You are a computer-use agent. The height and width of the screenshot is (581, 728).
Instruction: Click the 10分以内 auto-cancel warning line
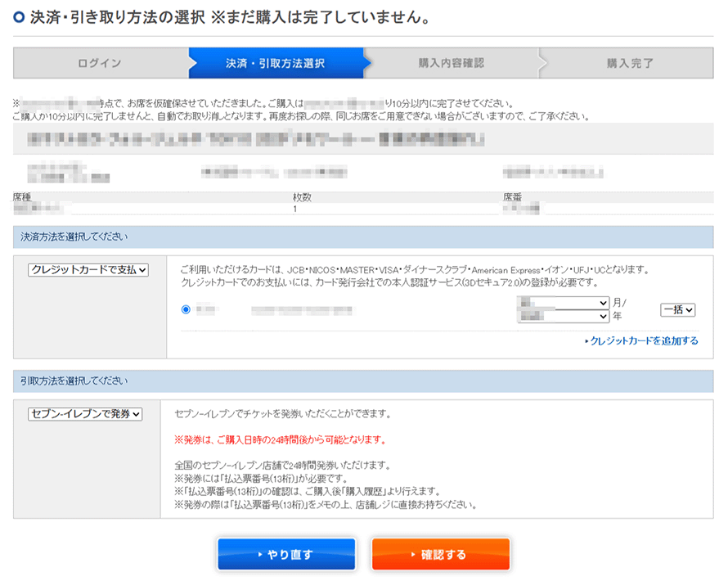(x=301, y=116)
